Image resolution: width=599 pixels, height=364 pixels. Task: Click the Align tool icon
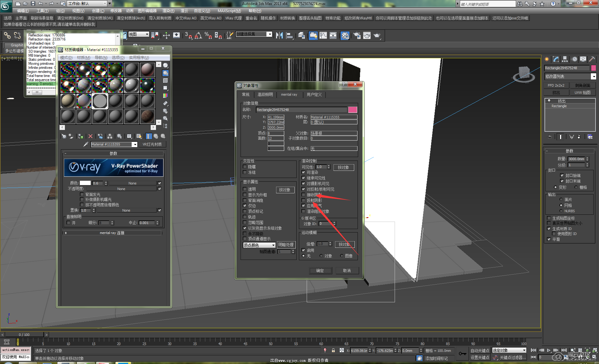pyautogui.click(x=290, y=36)
